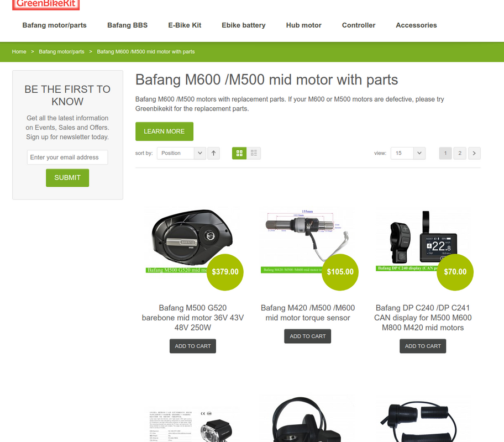Open the torque sensor product image
The height and width of the screenshot is (442, 504).
tap(307, 241)
